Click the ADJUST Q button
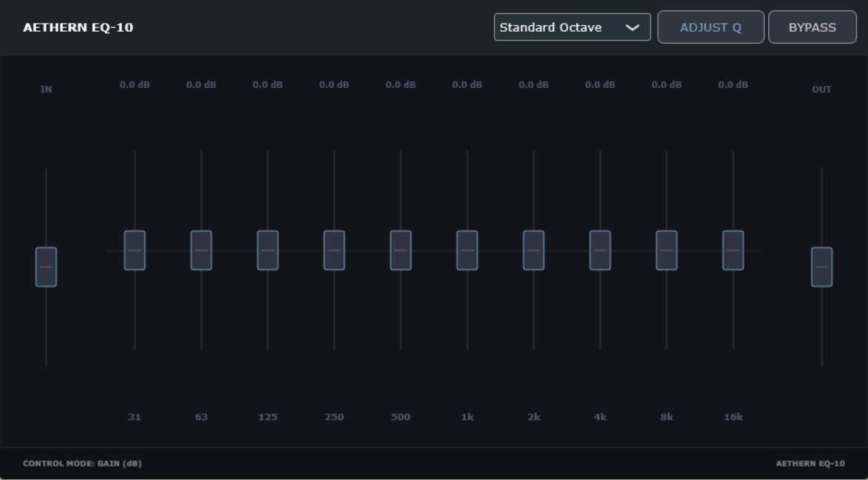Viewport: 868px width, 480px height. (711, 27)
